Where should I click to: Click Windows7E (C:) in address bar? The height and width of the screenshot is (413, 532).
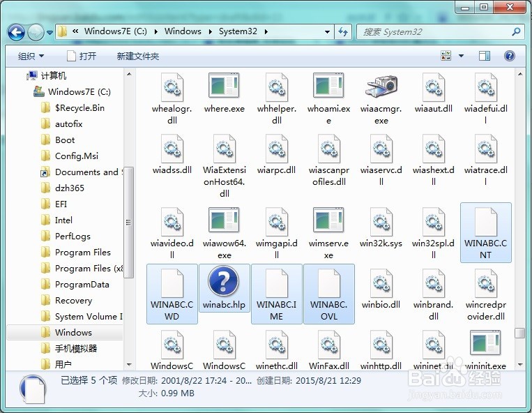(x=116, y=31)
